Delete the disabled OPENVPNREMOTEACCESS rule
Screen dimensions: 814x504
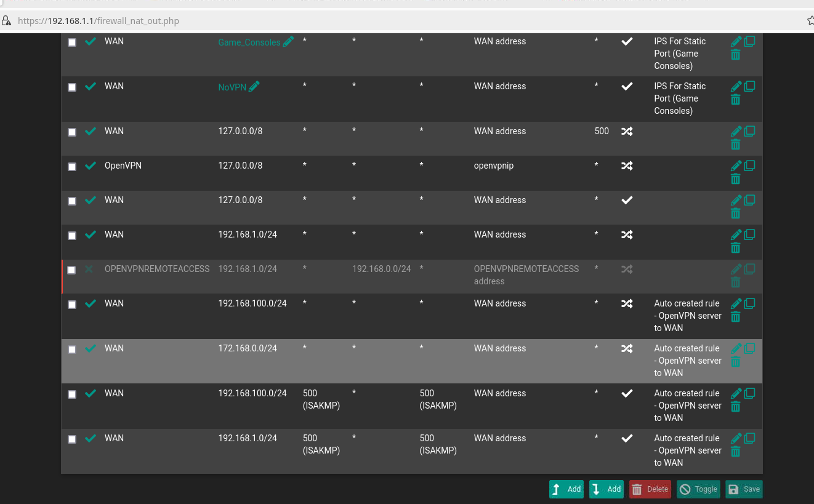pyautogui.click(x=735, y=282)
